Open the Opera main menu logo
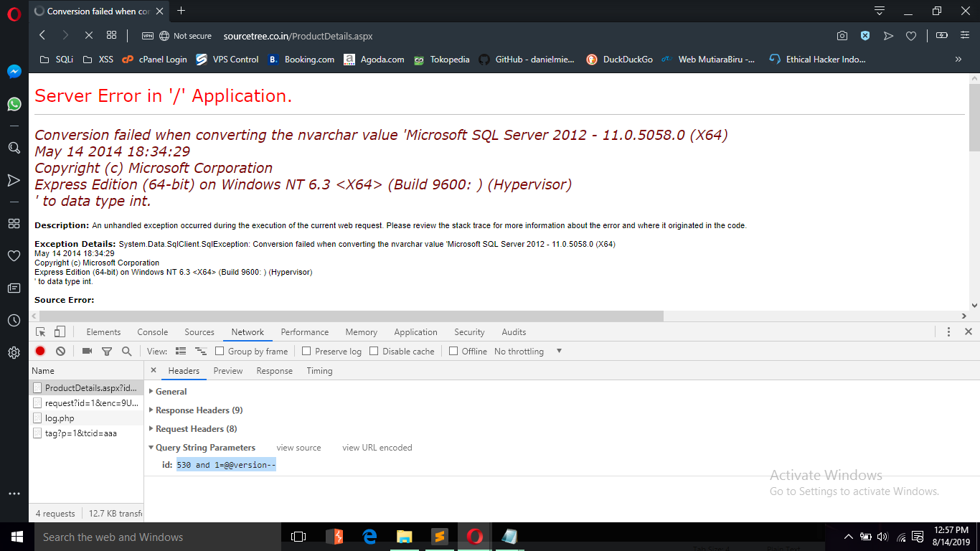Image resolution: width=980 pixels, height=551 pixels. (x=14, y=14)
